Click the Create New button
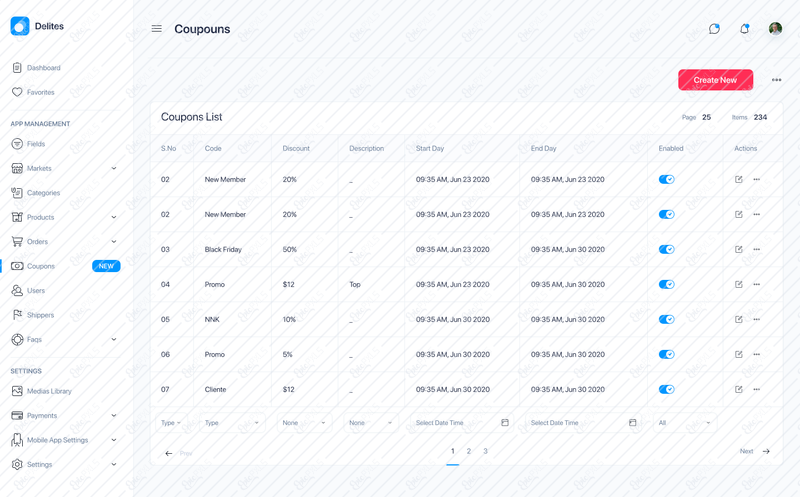The height and width of the screenshot is (497, 800). tap(715, 80)
